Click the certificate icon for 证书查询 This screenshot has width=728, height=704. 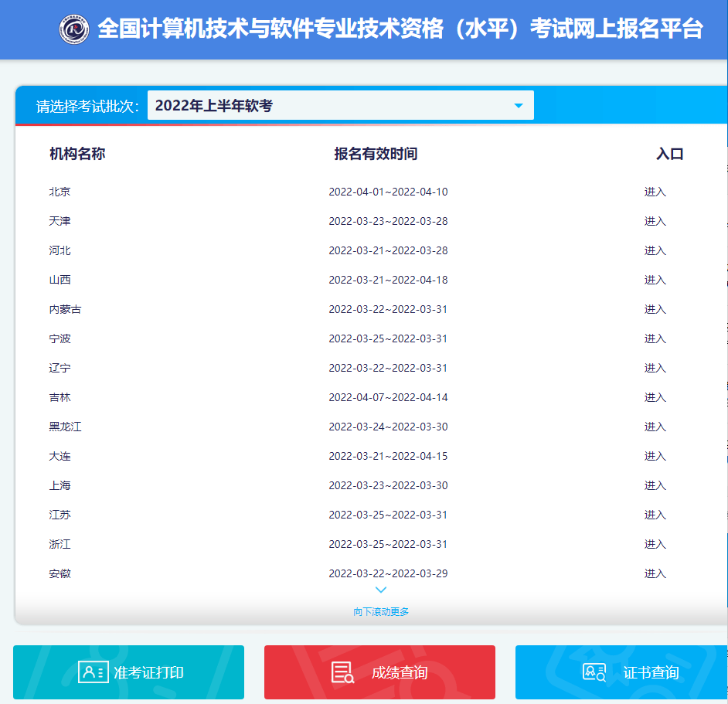coord(594,672)
